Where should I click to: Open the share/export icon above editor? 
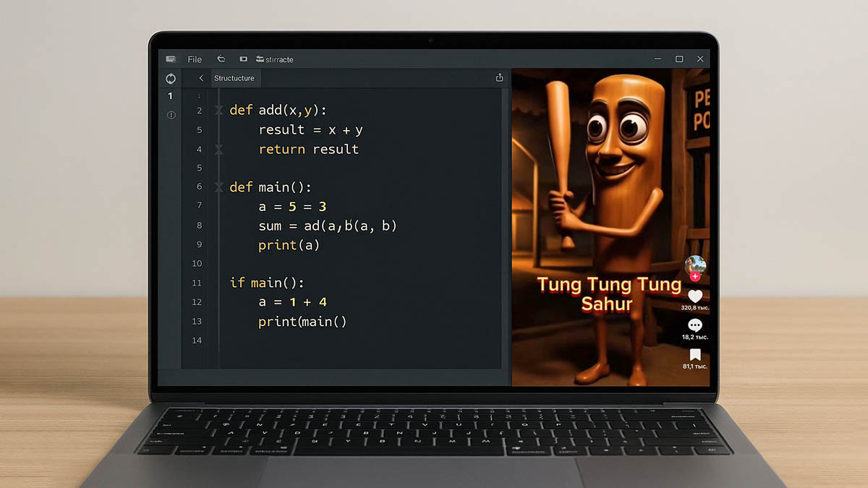[499, 78]
